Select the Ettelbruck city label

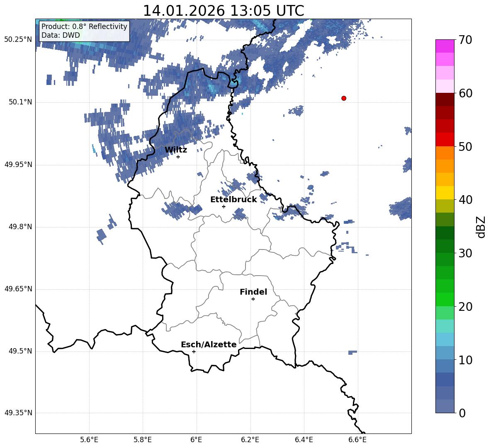click(x=233, y=200)
